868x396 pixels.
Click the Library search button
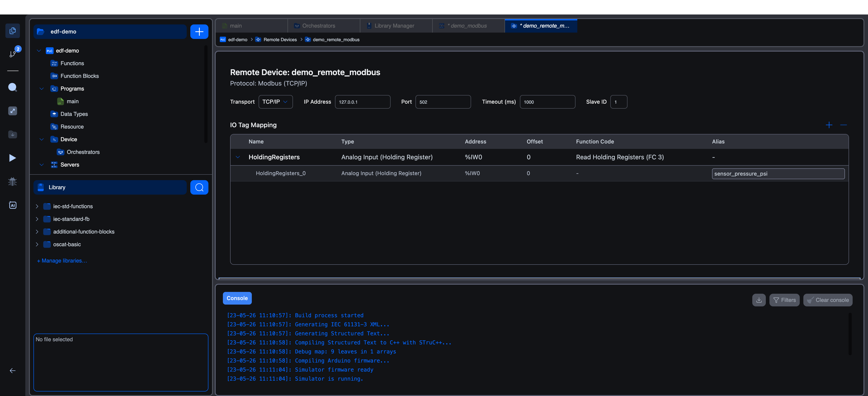[199, 188]
